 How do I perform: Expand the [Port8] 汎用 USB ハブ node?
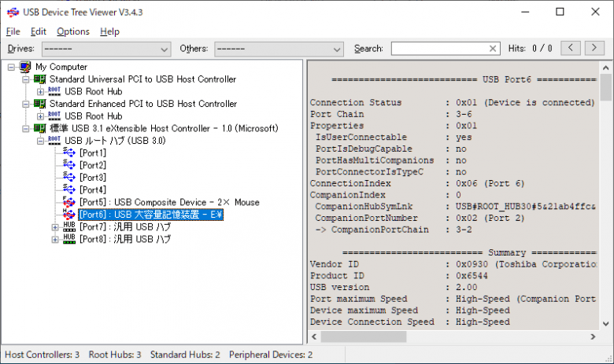pos(55,240)
